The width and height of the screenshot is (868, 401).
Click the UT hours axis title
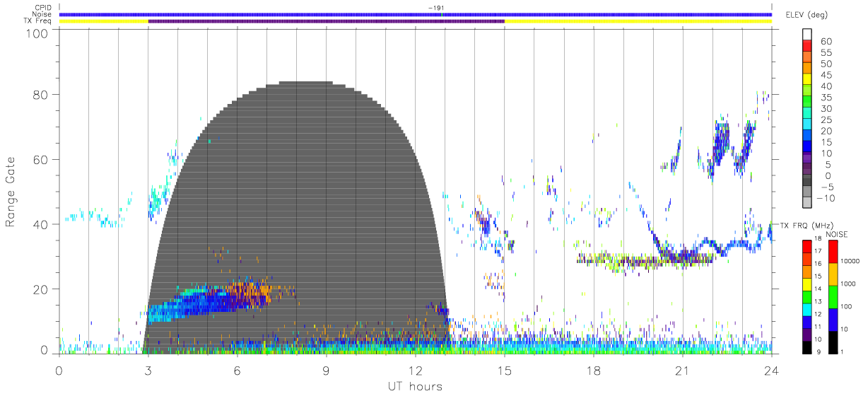coord(415,386)
